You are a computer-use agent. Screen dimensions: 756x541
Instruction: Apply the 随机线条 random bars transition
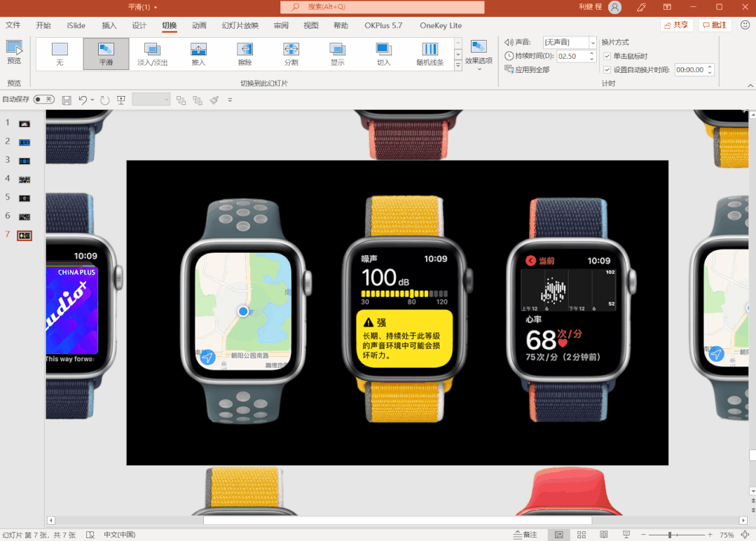coord(430,54)
